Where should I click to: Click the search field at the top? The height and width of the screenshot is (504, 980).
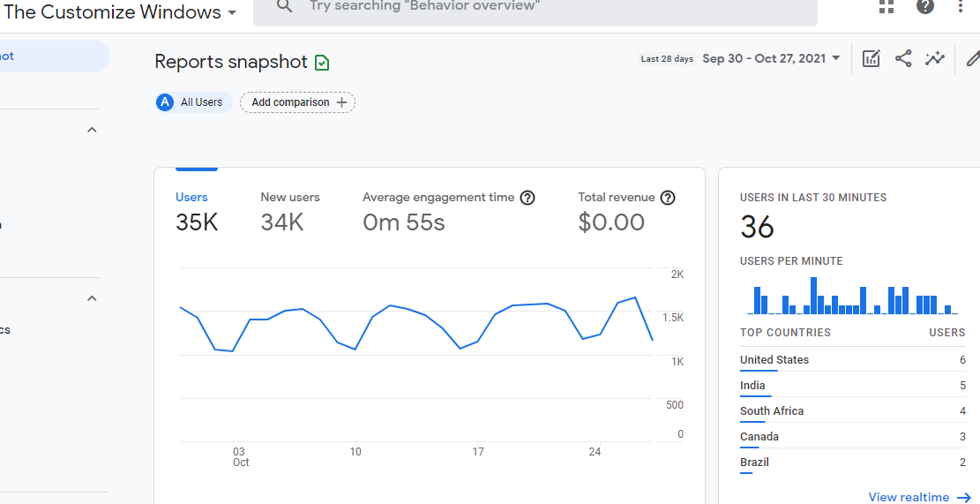535,10
